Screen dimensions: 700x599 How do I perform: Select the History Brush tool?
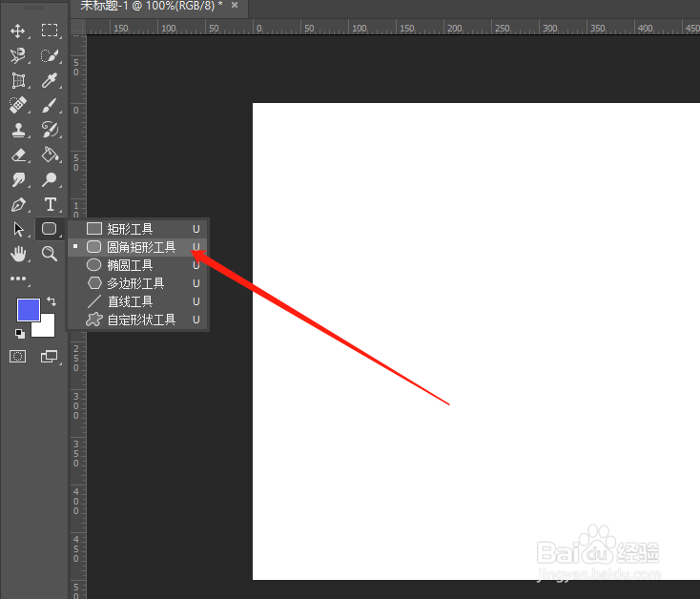(49, 130)
